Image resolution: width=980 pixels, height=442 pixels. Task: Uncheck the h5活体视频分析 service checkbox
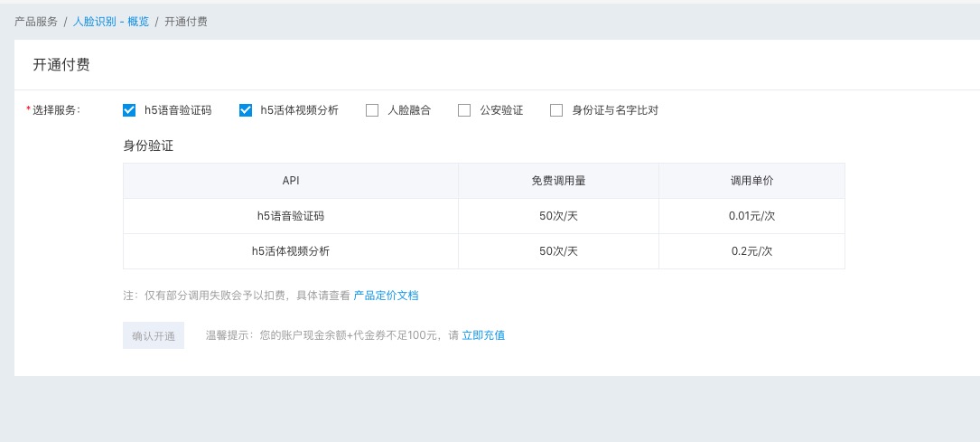point(246,110)
